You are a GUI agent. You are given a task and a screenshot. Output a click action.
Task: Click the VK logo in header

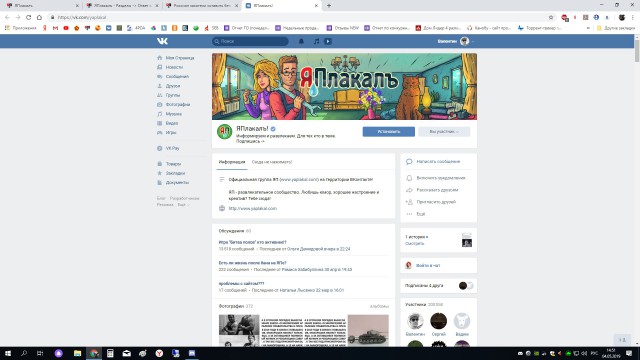162,41
